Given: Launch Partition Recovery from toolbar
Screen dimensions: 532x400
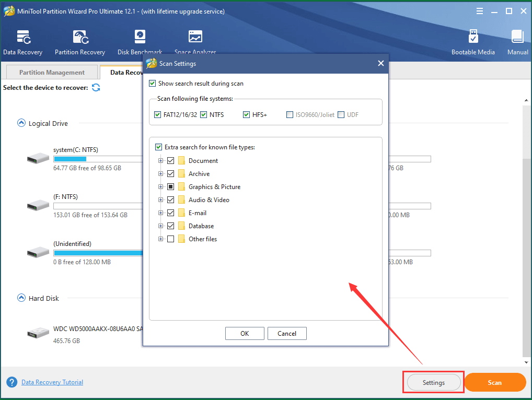Looking at the screenshot, I should coord(80,42).
